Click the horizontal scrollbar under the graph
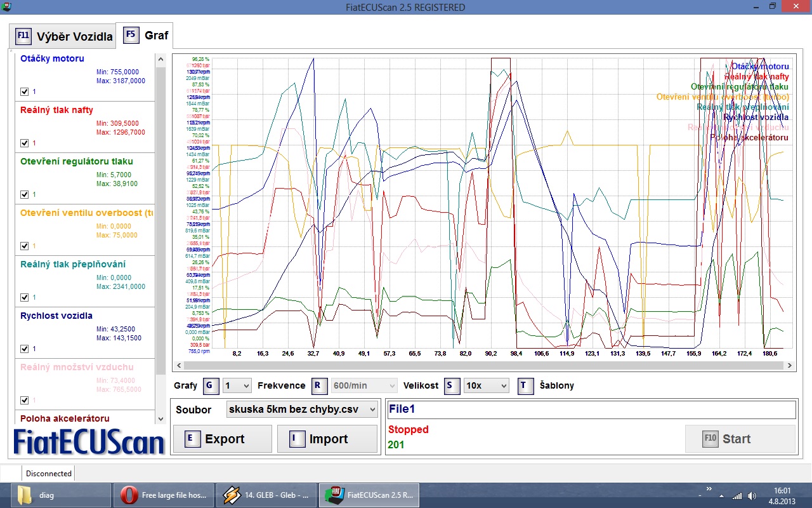 [482, 366]
